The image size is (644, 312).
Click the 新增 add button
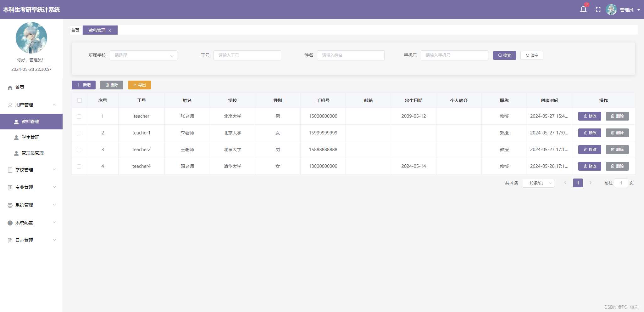pos(84,85)
